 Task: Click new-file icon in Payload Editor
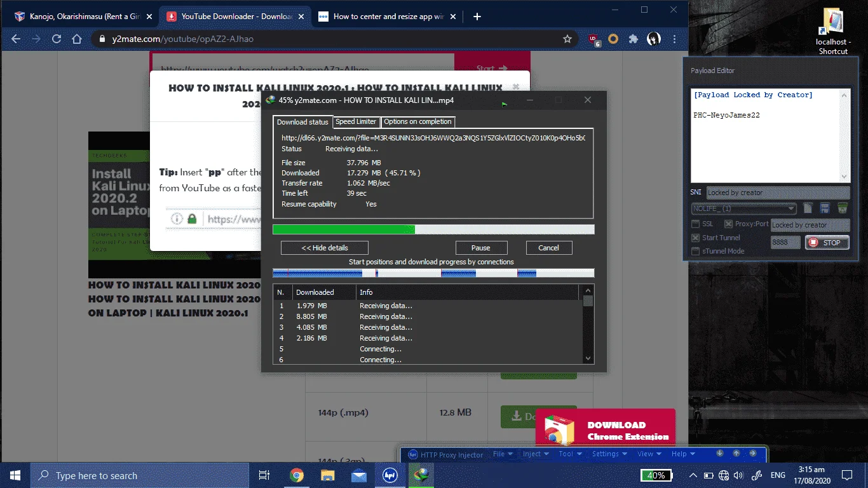click(x=808, y=208)
